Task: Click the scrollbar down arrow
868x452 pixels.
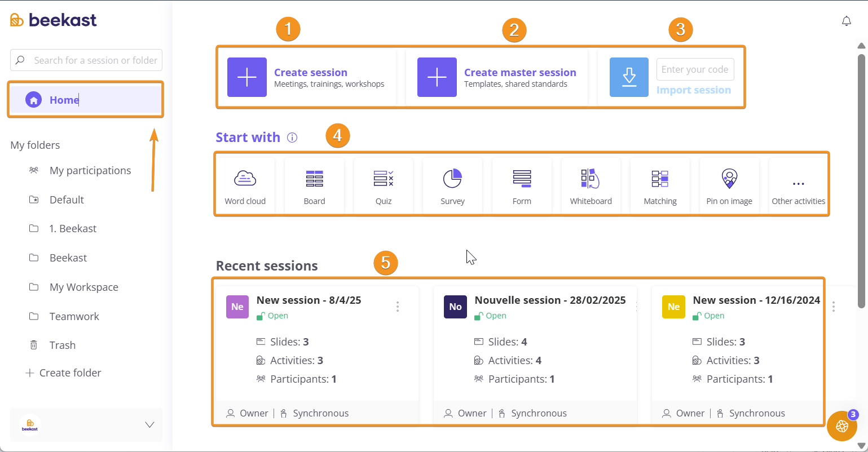Action: (861, 446)
